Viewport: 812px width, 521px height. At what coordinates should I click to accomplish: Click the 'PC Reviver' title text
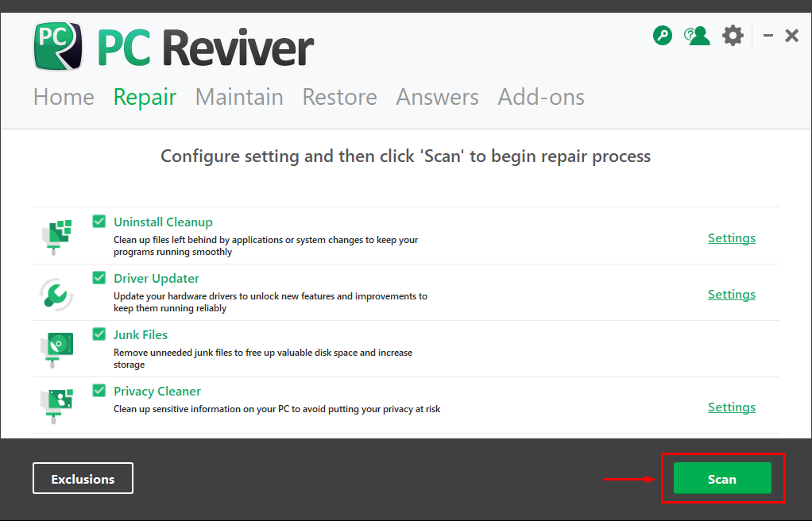tap(206, 48)
